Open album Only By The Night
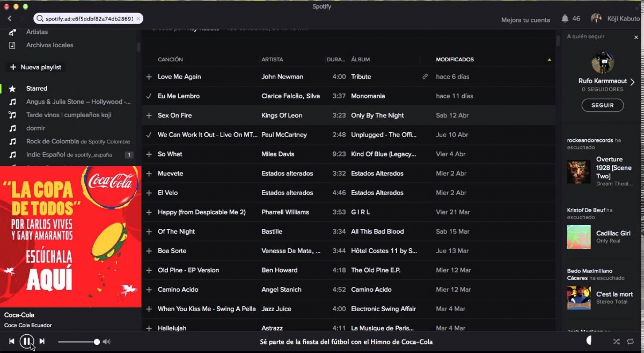 click(x=377, y=116)
